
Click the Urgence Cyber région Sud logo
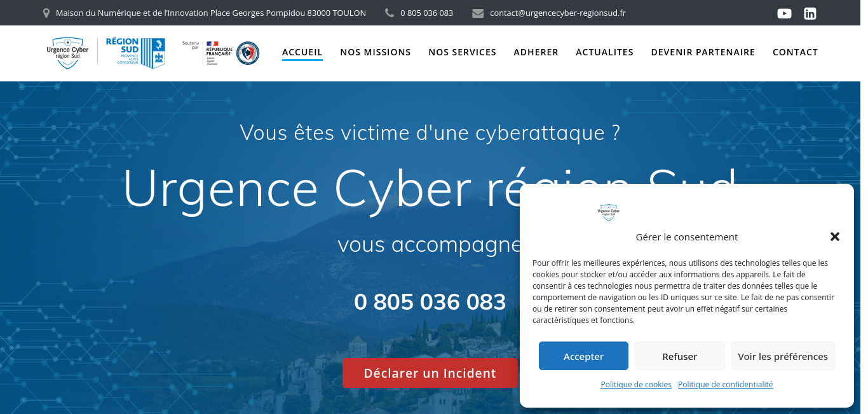pyautogui.click(x=67, y=53)
